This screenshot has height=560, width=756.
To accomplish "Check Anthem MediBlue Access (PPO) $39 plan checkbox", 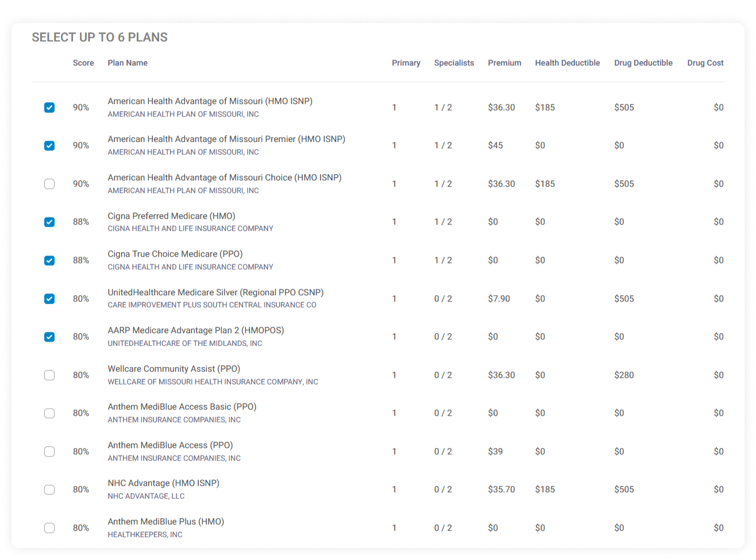I will point(49,451).
